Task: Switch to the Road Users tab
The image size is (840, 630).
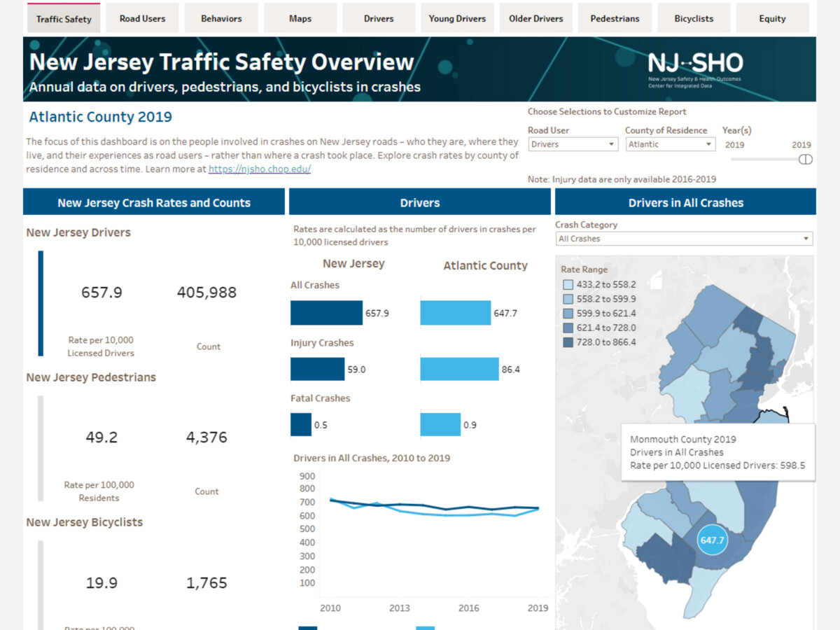Action: coord(142,19)
